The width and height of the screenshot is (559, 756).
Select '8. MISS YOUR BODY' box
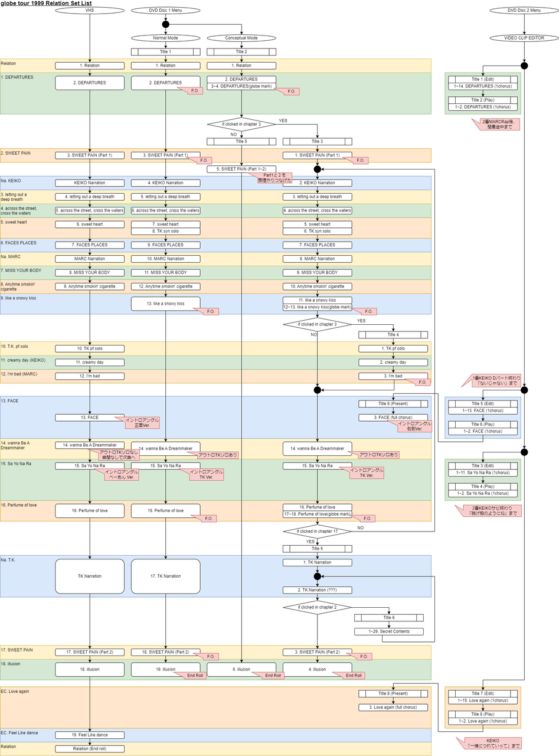click(x=90, y=273)
